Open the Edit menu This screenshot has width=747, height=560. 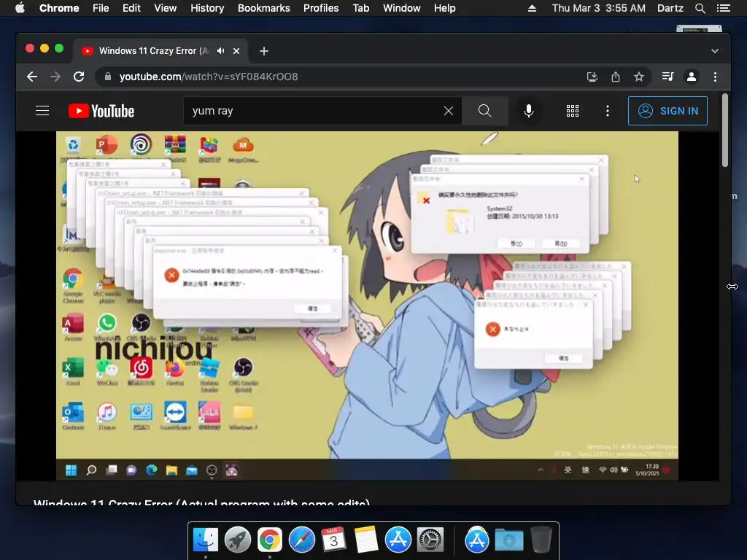[x=131, y=8]
